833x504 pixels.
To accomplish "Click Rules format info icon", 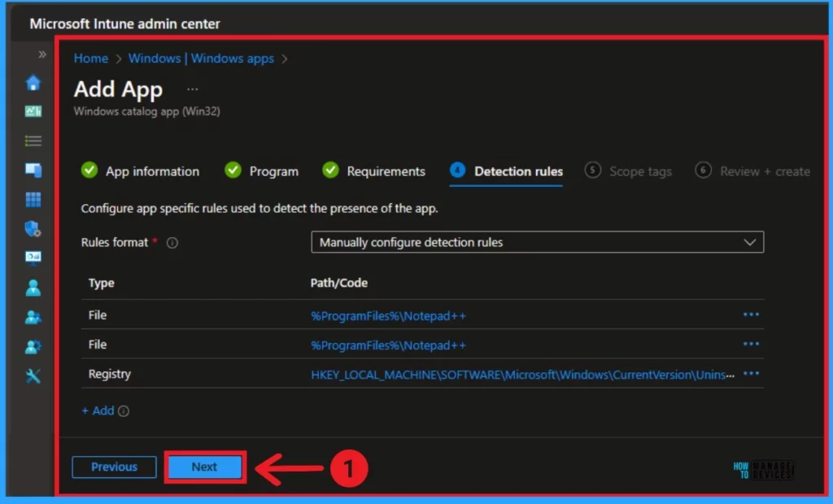I will coord(172,243).
